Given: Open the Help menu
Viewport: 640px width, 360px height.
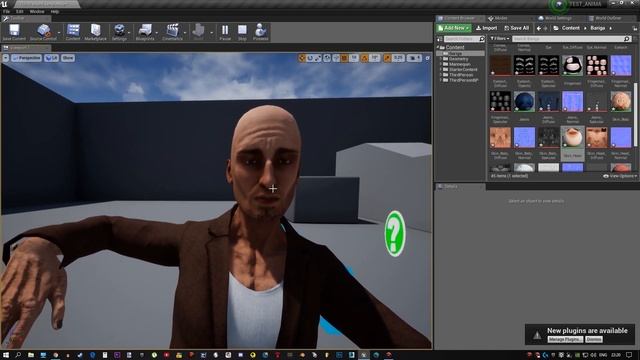Looking at the screenshot, I should click(55, 11).
